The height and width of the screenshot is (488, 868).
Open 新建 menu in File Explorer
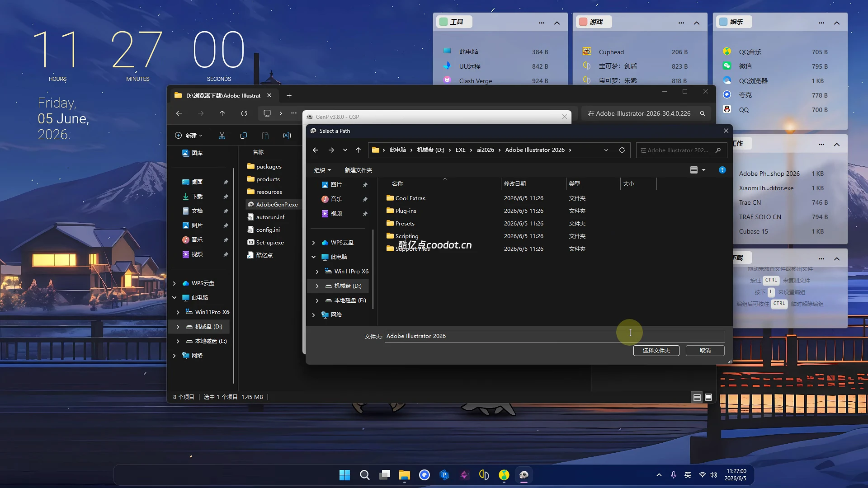pyautogui.click(x=189, y=136)
